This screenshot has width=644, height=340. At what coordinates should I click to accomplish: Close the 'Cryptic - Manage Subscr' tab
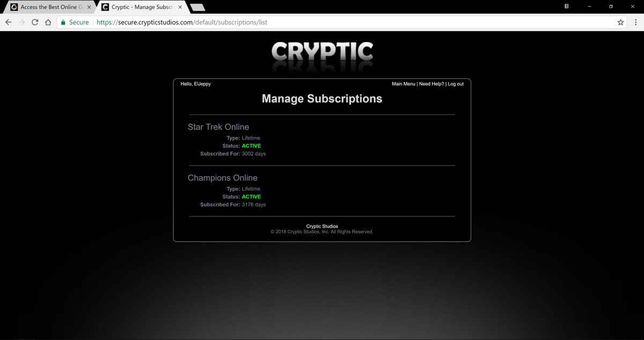pyautogui.click(x=180, y=7)
